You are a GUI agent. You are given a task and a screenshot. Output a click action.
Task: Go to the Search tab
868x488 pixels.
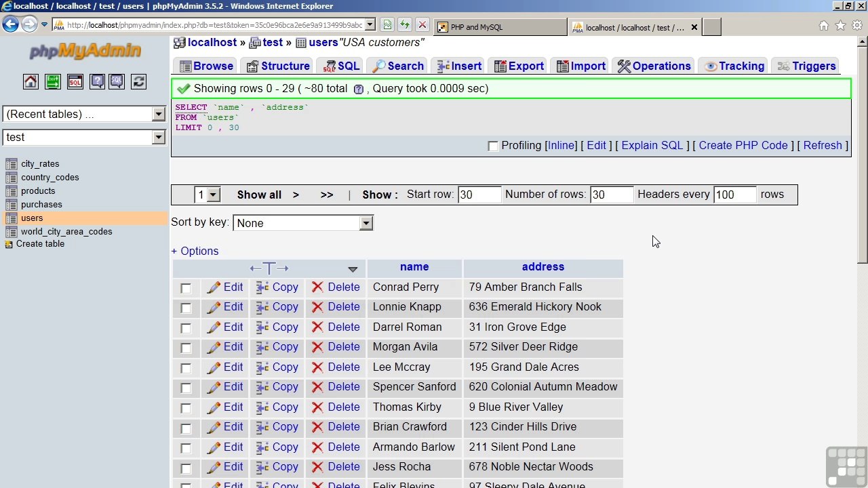[x=398, y=66]
